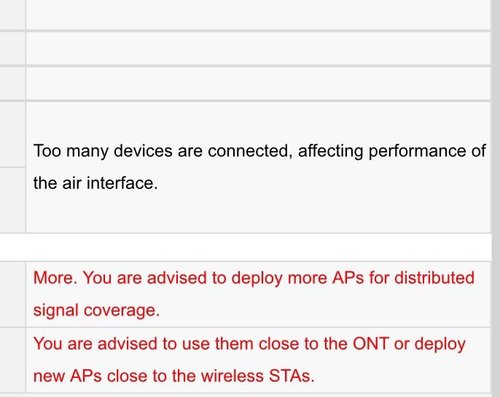Select left column cell beside "More. You are advised"
The image size is (500, 397).
tap(12, 294)
